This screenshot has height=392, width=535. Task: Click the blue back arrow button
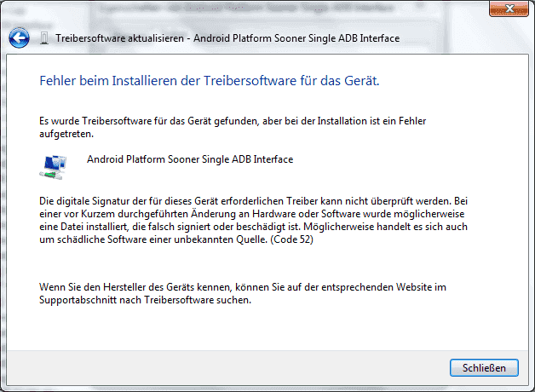pos(19,37)
